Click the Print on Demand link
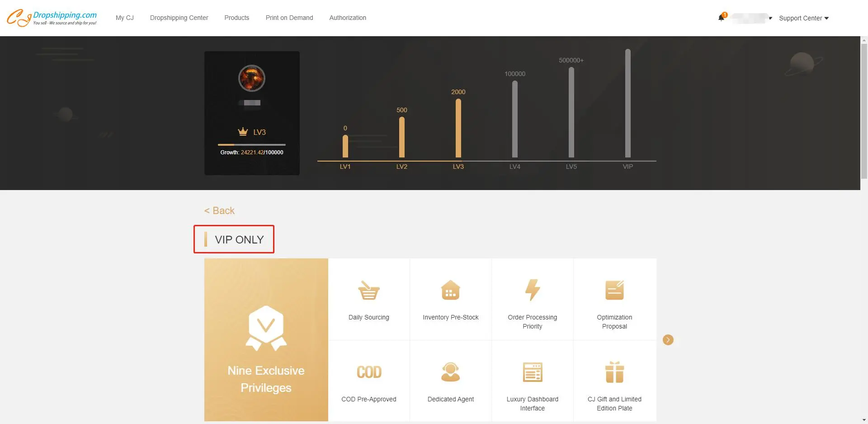 pyautogui.click(x=289, y=18)
